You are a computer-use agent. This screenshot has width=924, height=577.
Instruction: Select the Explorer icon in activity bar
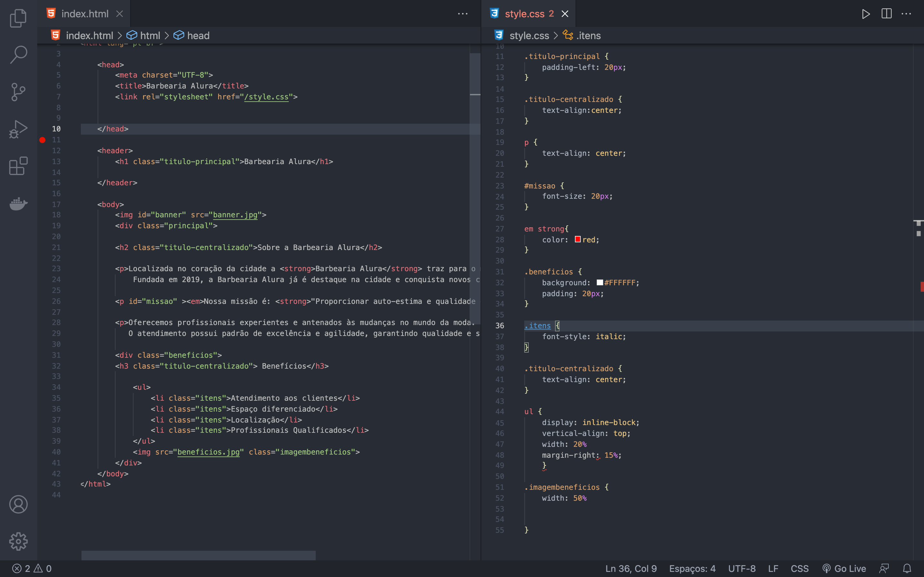pos(18,19)
